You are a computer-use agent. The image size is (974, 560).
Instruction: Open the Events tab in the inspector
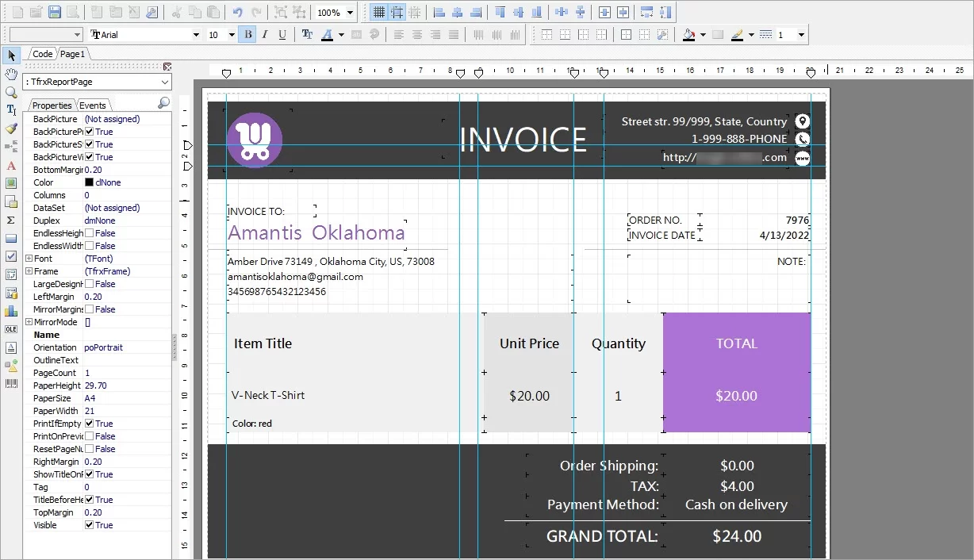[93, 104]
